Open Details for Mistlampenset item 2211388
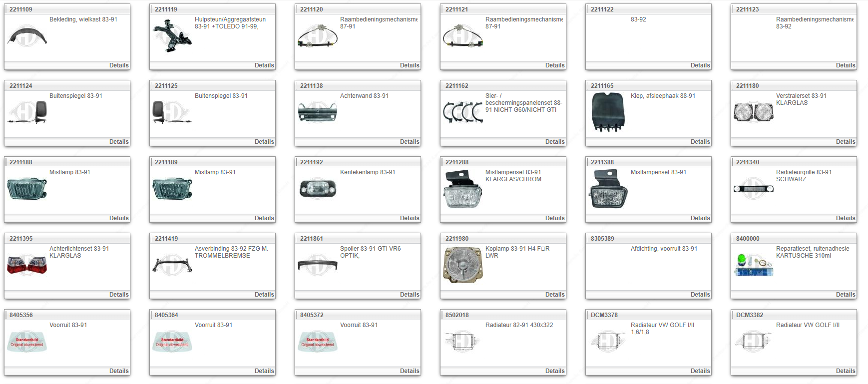The width and height of the screenshot is (868, 384). pos(700,218)
